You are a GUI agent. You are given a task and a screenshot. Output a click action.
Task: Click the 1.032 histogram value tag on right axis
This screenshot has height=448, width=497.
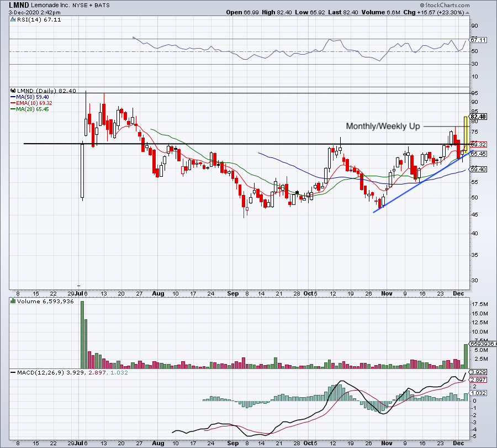(x=478, y=393)
